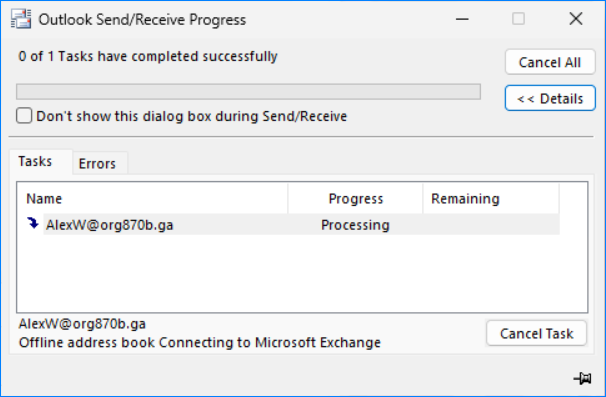Image resolution: width=606 pixels, height=397 pixels.
Task: Click the Remaining column header
Action: tap(491, 199)
